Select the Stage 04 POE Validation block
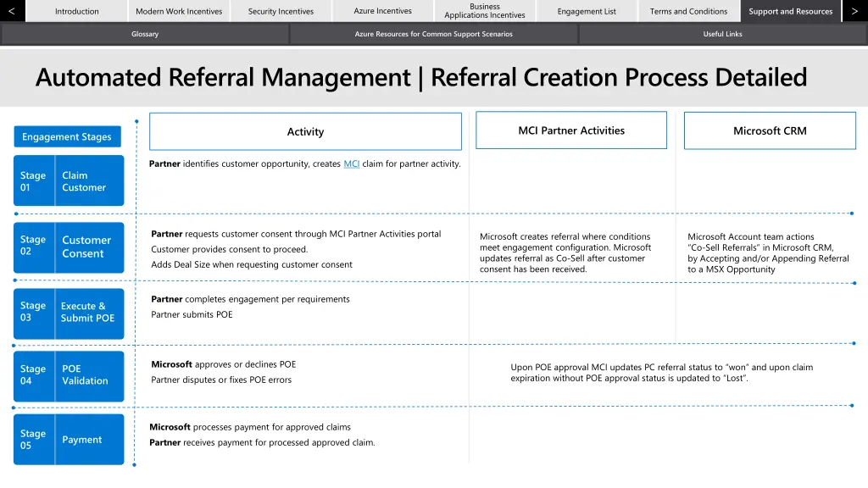The width and height of the screenshot is (868, 488). click(x=69, y=376)
